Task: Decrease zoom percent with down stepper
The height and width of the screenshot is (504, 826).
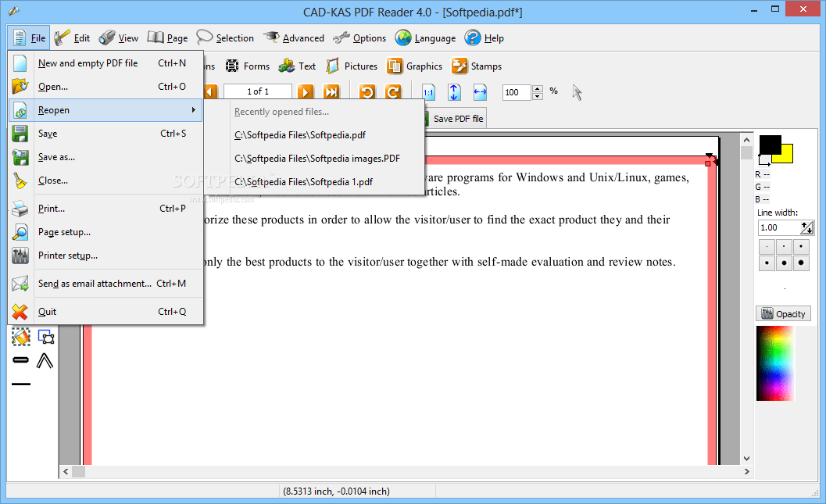Action: (538, 96)
